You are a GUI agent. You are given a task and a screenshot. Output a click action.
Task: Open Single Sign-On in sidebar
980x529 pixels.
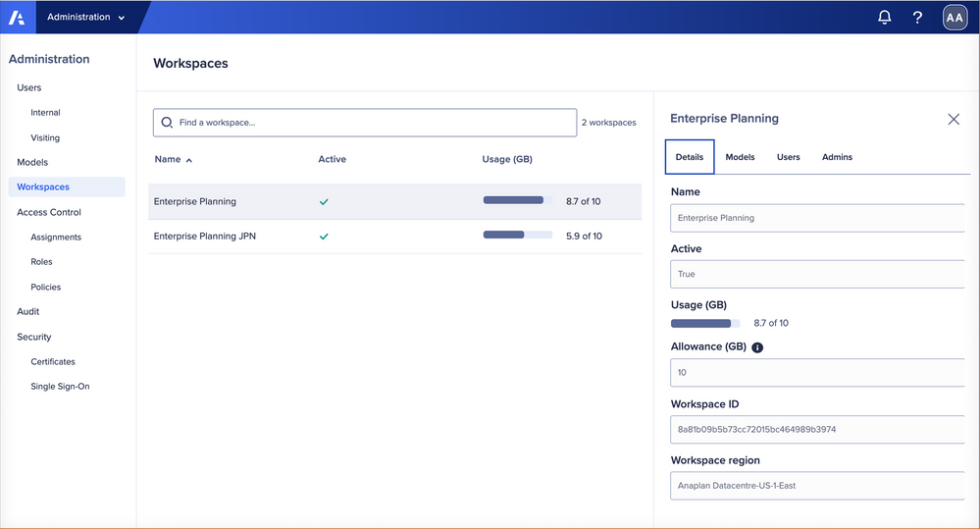(60, 387)
